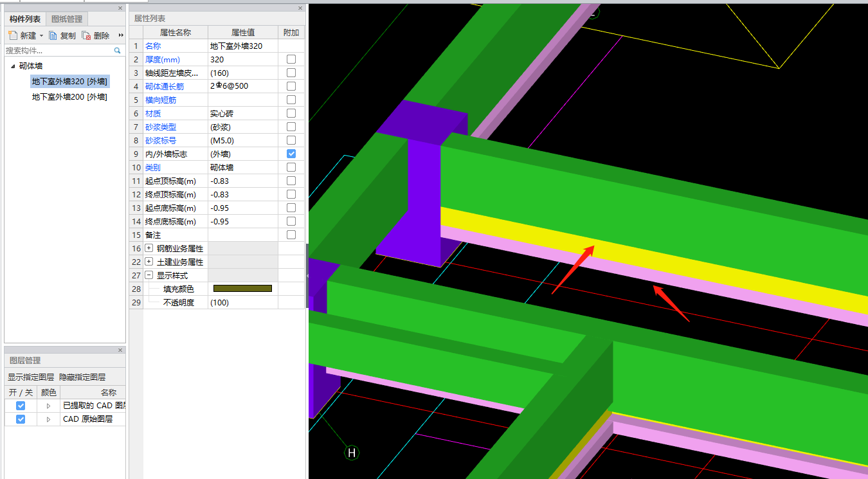The width and height of the screenshot is (868, 479).
Task: Close the 构件列表 panel with its X icon
Action: pyautogui.click(x=120, y=8)
